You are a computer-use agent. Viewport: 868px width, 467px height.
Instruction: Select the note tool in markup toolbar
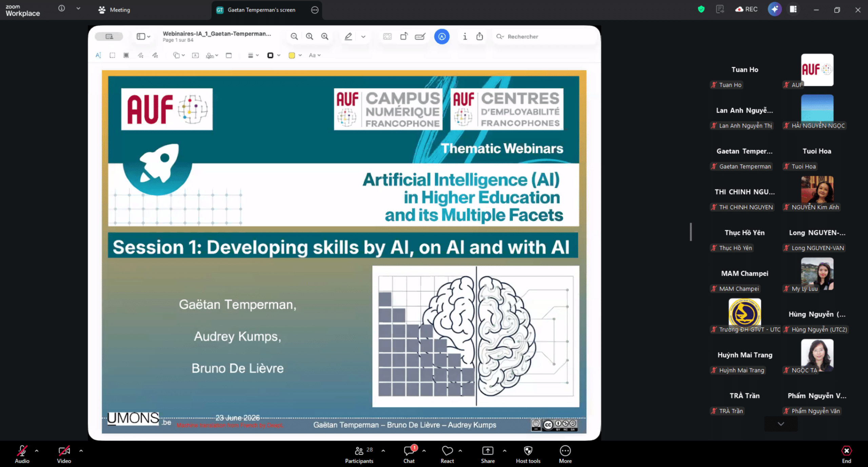[x=229, y=55]
